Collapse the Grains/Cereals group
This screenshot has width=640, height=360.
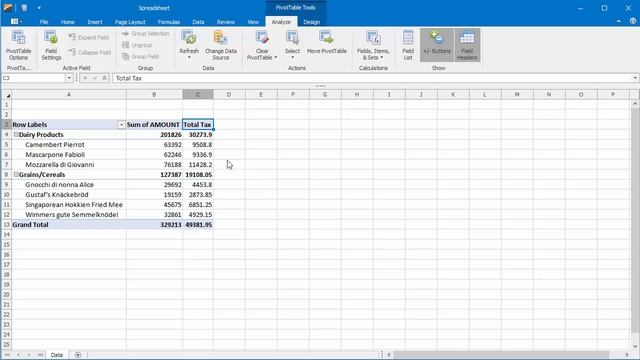(16, 174)
